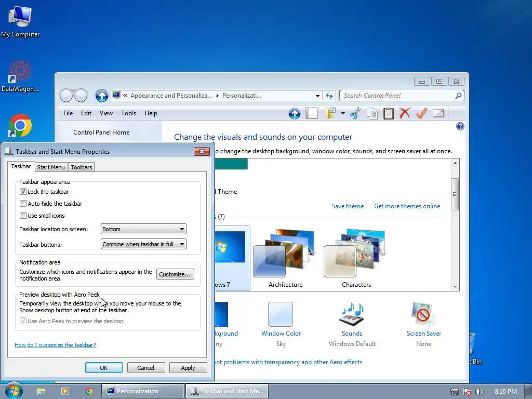
Task: Open the Tools menu
Action: (129, 113)
